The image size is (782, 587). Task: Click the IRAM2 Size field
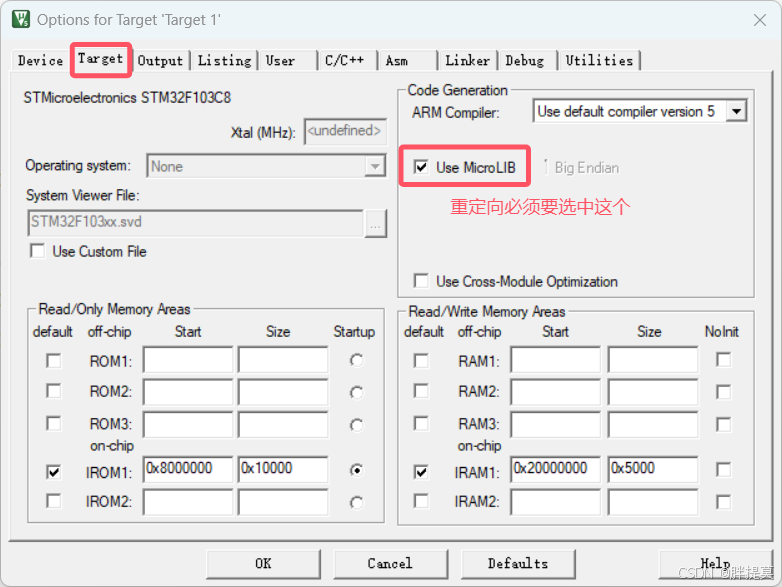tap(653, 502)
